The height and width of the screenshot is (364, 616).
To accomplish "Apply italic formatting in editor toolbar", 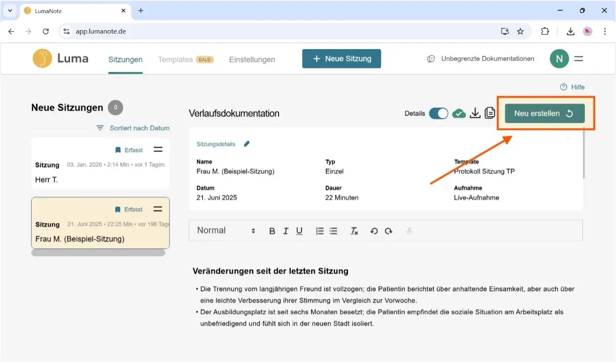I will pyautogui.click(x=286, y=231).
